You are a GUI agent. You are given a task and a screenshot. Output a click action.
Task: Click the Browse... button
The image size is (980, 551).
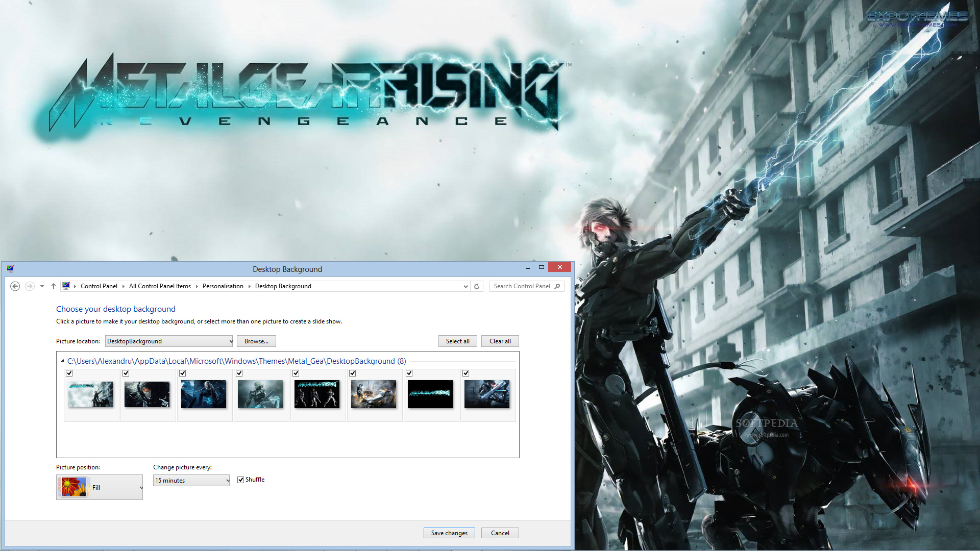(x=256, y=341)
